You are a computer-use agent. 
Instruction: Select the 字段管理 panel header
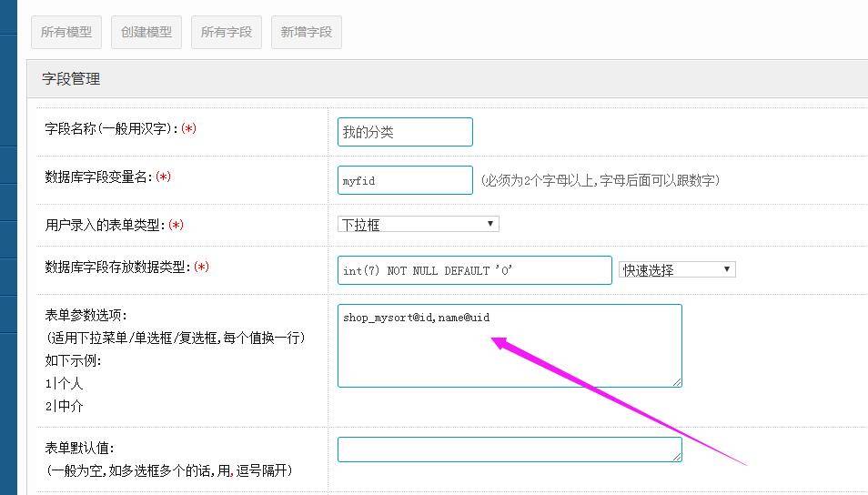(x=71, y=79)
